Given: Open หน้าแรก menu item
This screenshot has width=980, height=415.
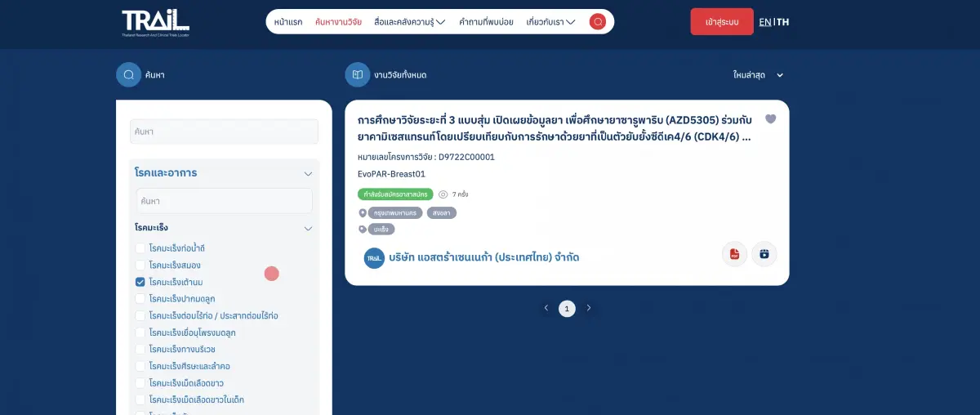Looking at the screenshot, I should (288, 22).
